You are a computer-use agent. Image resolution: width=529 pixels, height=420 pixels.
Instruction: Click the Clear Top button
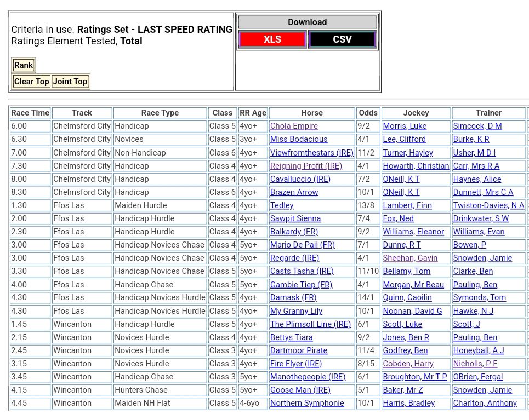31,82
